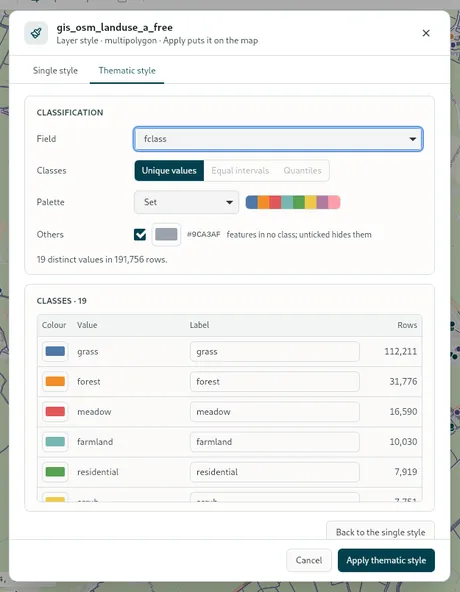This screenshot has width=460, height=592.
Task: Apply thematic style to the map
Action: point(386,560)
